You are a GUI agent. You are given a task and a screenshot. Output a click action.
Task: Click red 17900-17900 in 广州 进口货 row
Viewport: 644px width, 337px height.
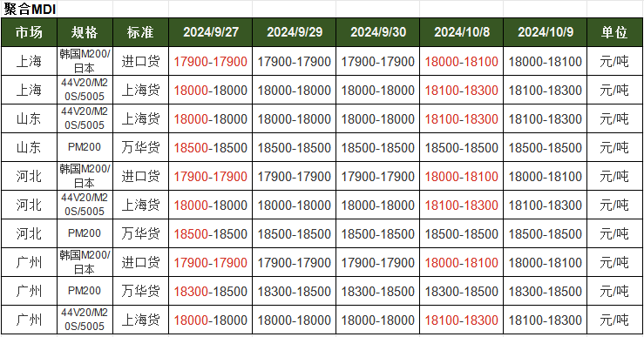[211, 263]
